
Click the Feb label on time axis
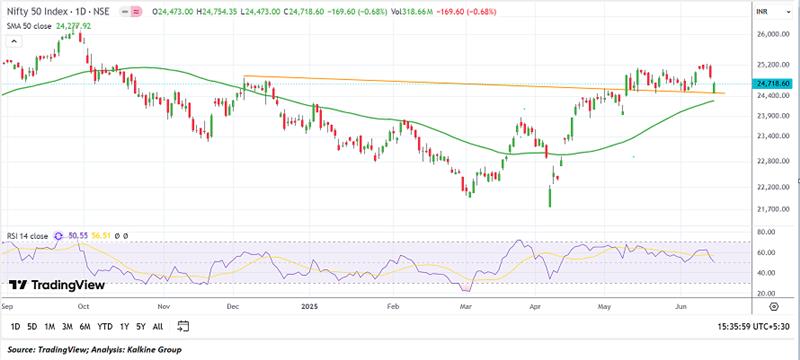tap(392, 306)
